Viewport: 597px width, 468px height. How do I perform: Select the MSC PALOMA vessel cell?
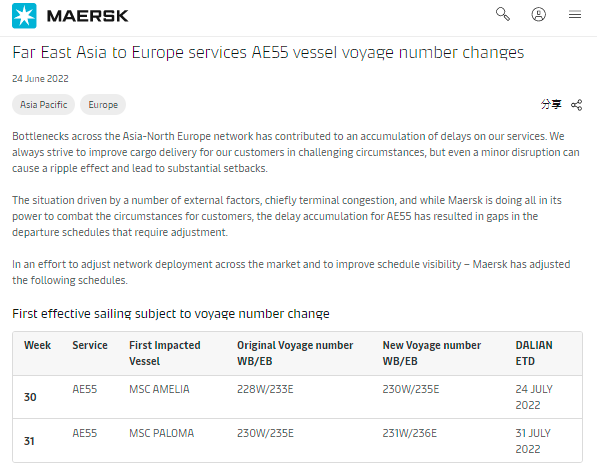161,433
